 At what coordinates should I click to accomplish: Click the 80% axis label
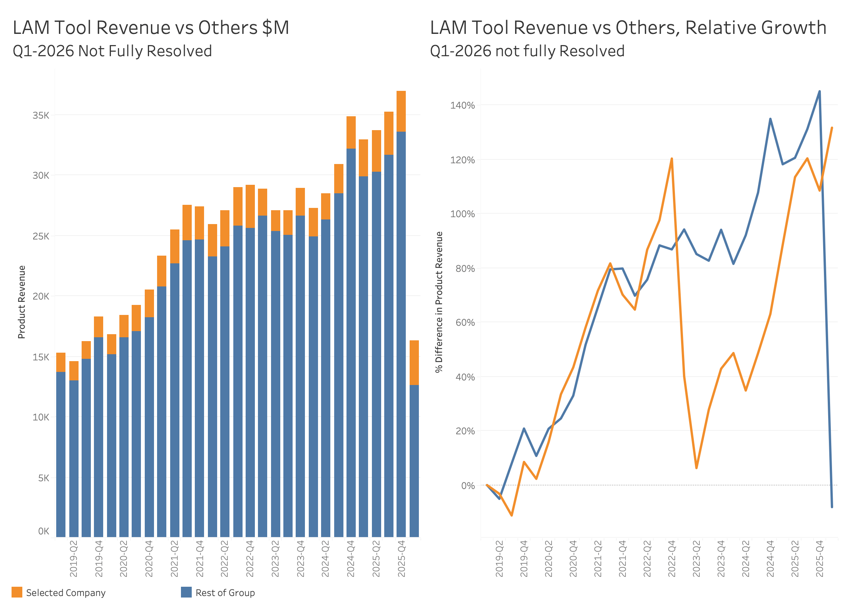[465, 268]
